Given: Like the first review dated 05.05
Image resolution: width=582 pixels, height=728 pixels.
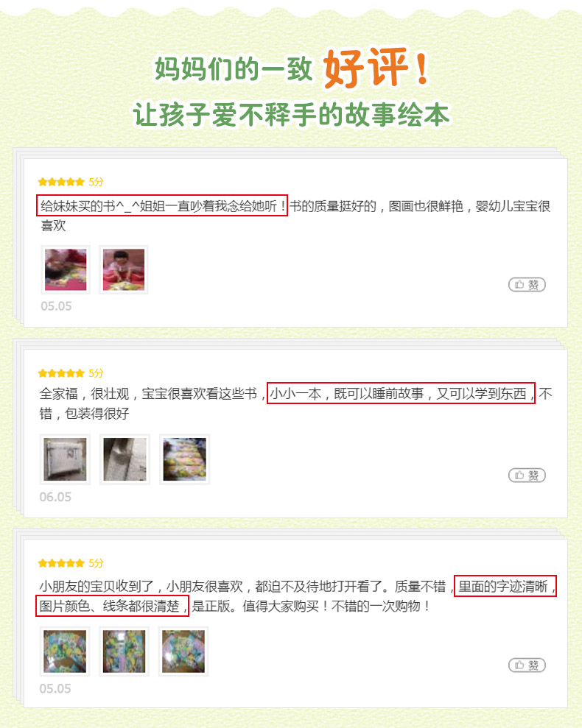Looking at the screenshot, I should pyautogui.click(x=527, y=285).
